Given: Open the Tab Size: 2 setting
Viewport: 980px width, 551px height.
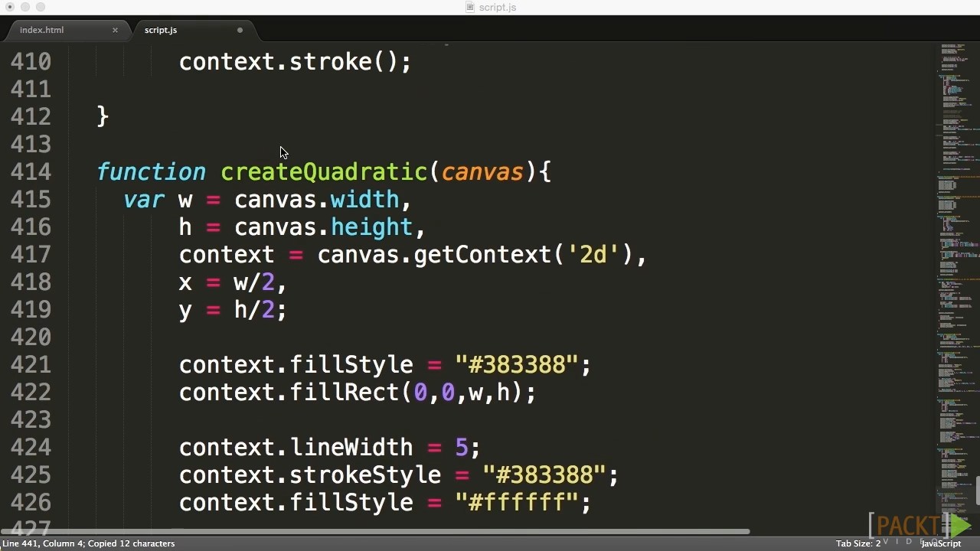Looking at the screenshot, I should coord(858,543).
